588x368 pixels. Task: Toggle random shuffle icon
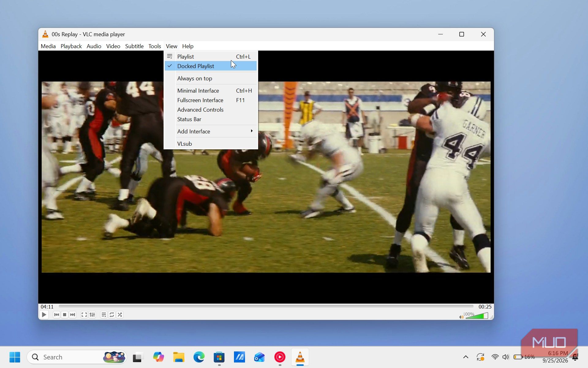(120, 315)
